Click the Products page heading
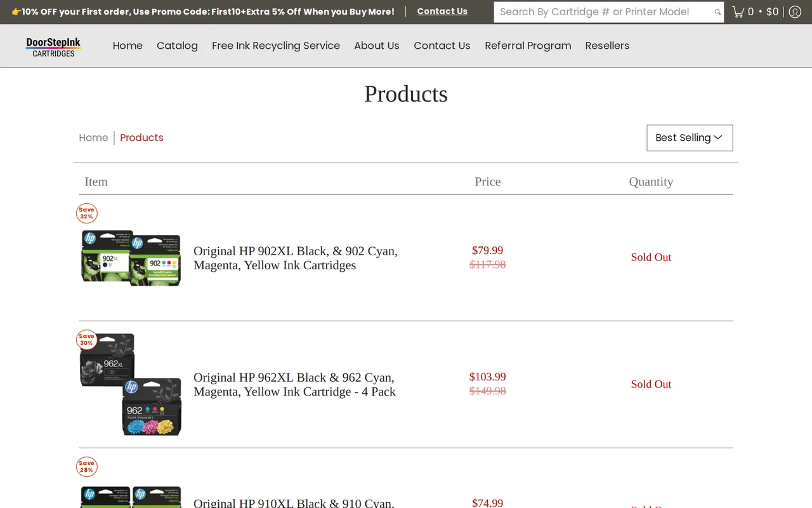 406,94
